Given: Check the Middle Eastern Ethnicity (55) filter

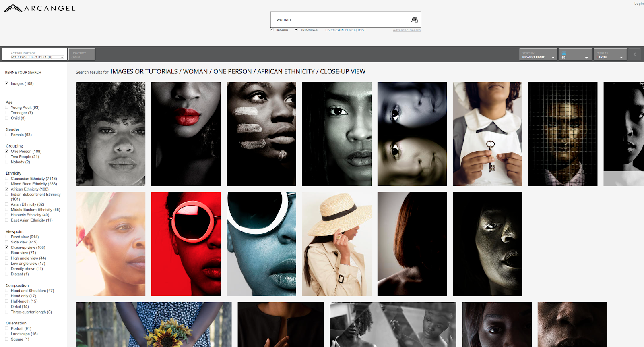Looking at the screenshot, I should tap(7, 210).
